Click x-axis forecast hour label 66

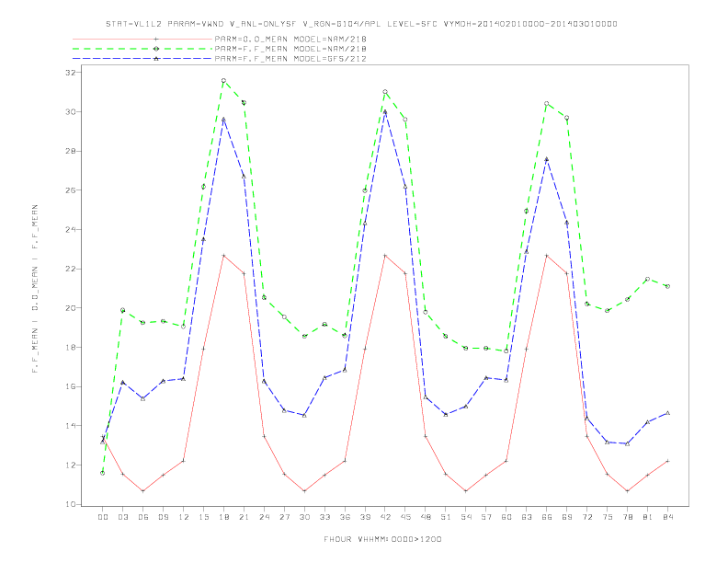point(547,517)
